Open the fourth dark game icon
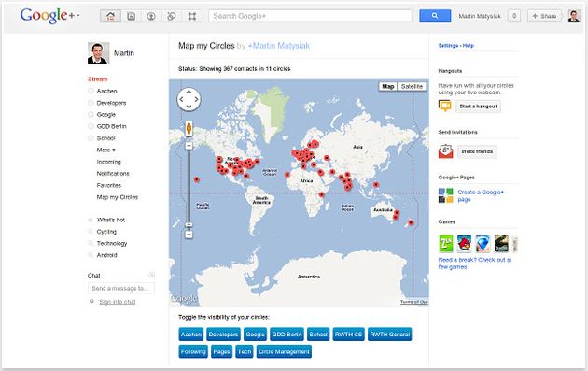 [x=501, y=243]
